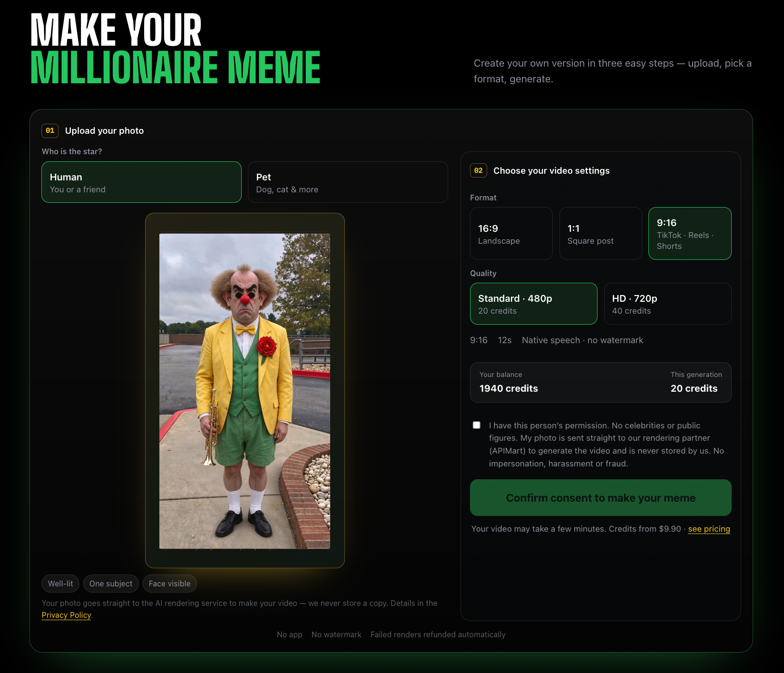This screenshot has height=673, width=784.
Task: Select HD 720p quality
Action: [667, 304]
